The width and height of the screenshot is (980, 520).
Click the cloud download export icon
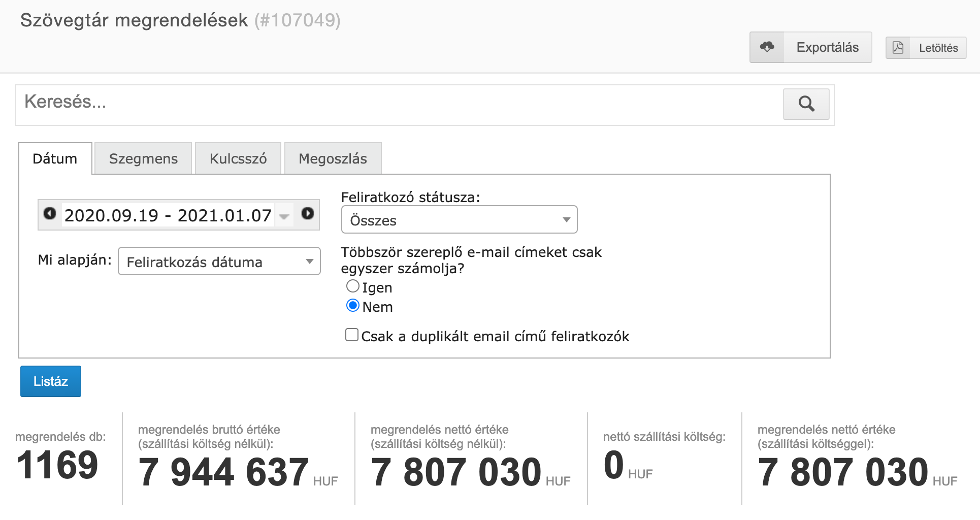pyautogui.click(x=767, y=47)
